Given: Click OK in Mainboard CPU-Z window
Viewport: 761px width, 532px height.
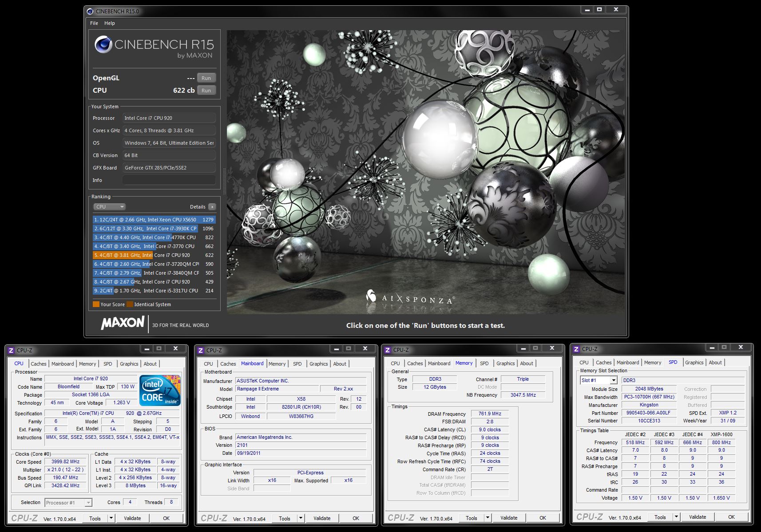Looking at the screenshot, I should [x=356, y=518].
